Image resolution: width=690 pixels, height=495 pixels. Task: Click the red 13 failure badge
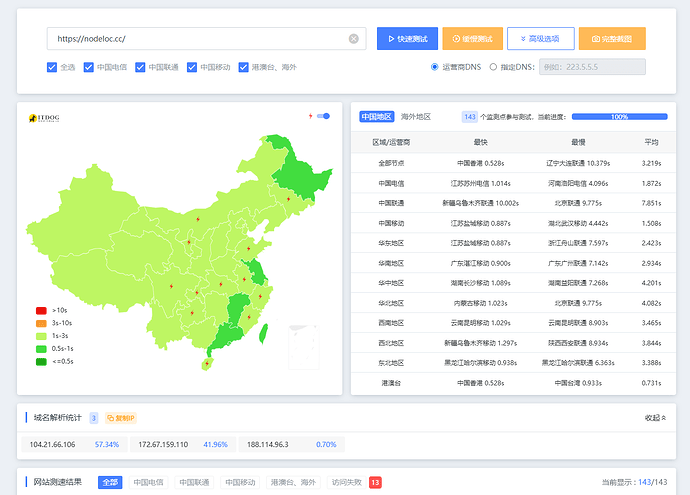(375, 482)
